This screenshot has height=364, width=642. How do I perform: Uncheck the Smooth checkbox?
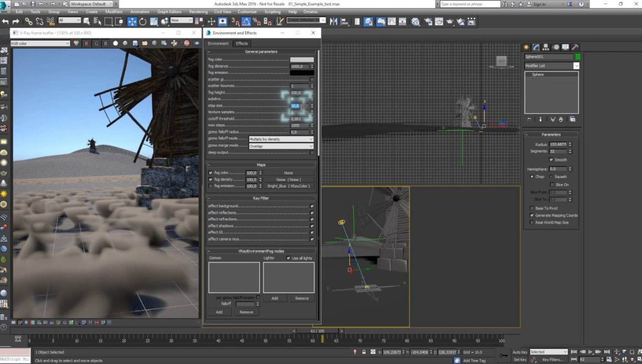551,160
